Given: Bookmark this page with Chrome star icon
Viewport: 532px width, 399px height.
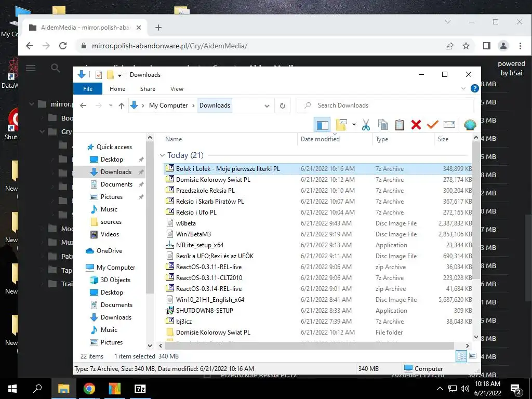Looking at the screenshot, I should [466, 46].
